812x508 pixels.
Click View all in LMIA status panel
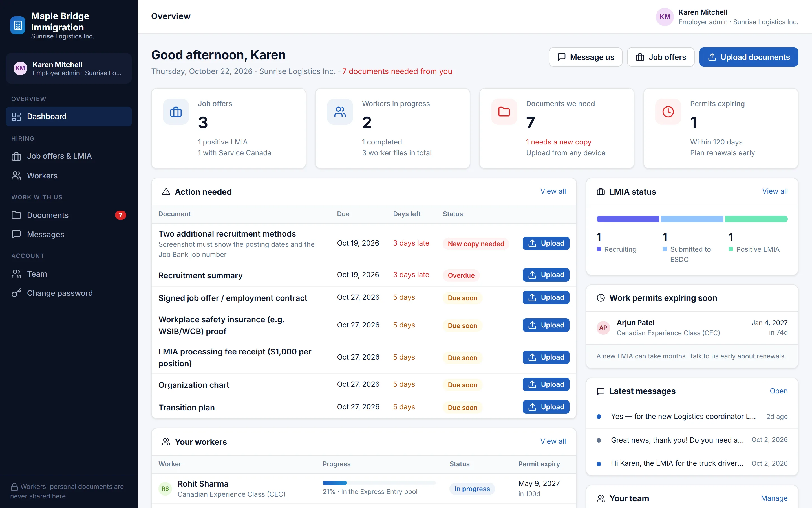pyautogui.click(x=775, y=191)
